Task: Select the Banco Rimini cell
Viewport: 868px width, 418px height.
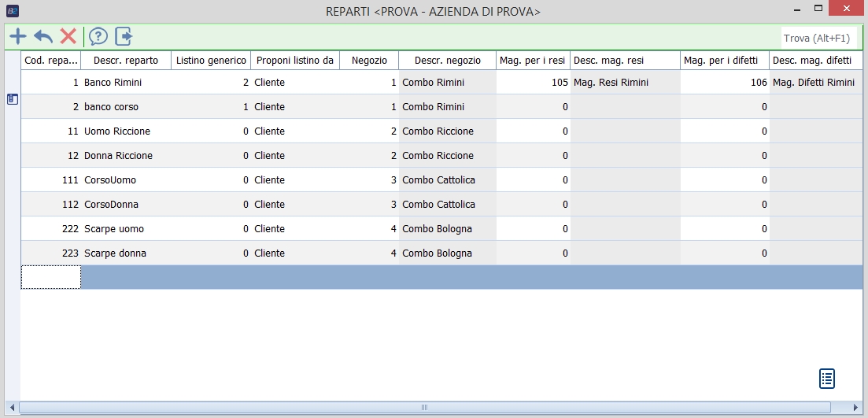Action: tap(126, 83)
